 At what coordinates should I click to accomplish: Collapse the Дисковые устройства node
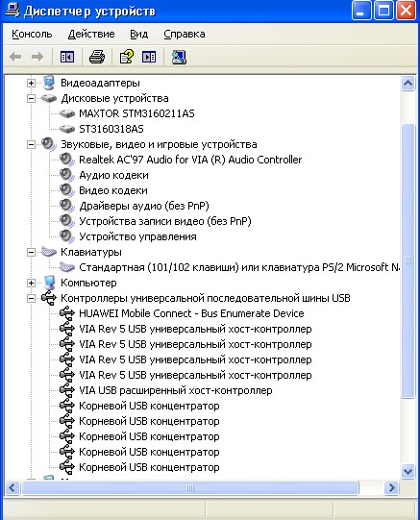click(31, 98)
